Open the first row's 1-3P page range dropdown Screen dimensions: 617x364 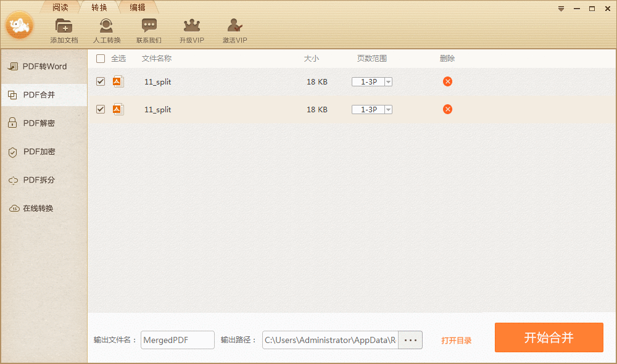point(387,81)
